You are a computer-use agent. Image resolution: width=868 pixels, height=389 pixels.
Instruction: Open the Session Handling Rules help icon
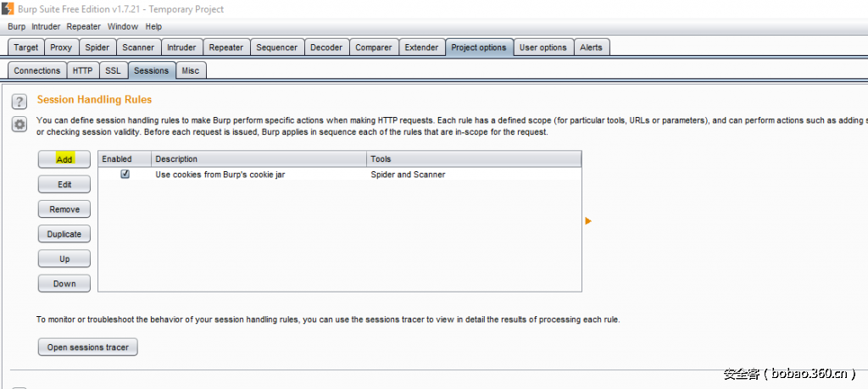click(x=19, y=101)
